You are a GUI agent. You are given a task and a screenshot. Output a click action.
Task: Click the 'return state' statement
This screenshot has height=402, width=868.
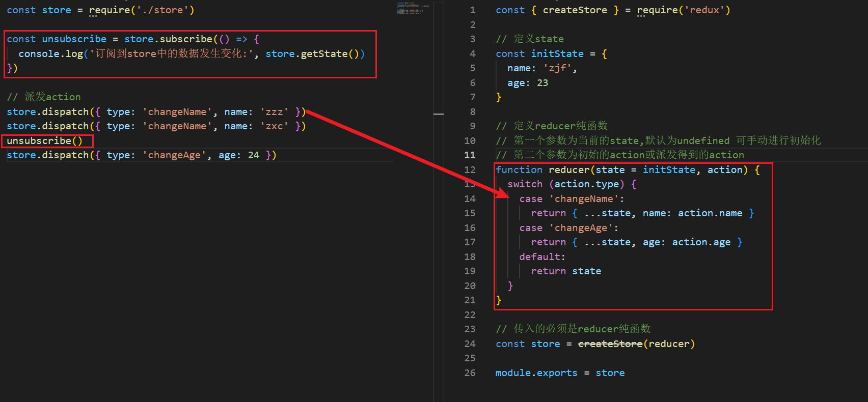(x=566, y=271)
